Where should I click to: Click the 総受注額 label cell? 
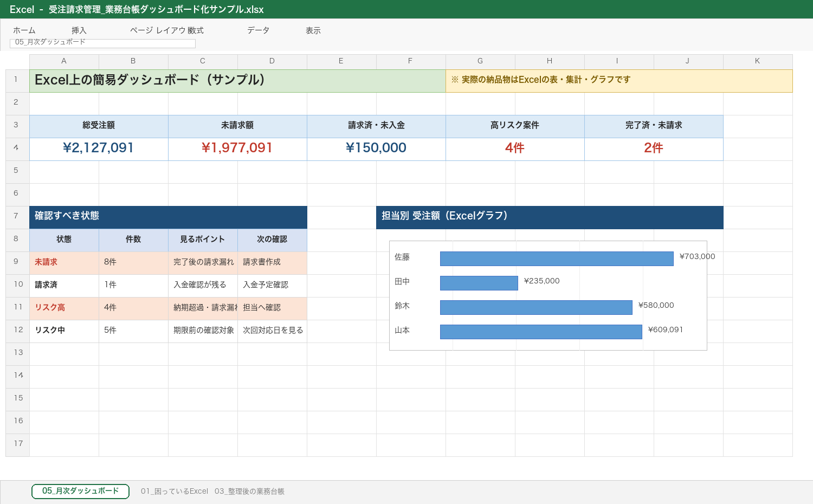pos(99,126)
